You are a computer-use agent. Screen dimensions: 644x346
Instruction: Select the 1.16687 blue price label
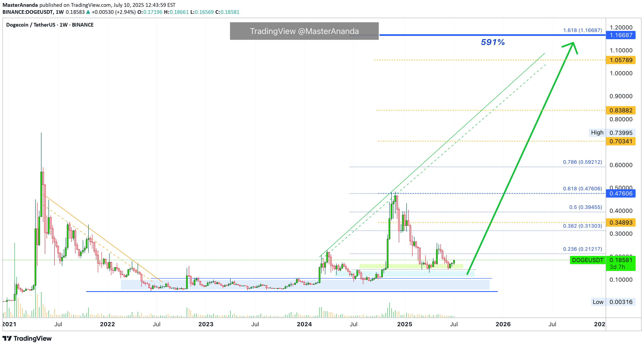point(621,35)
